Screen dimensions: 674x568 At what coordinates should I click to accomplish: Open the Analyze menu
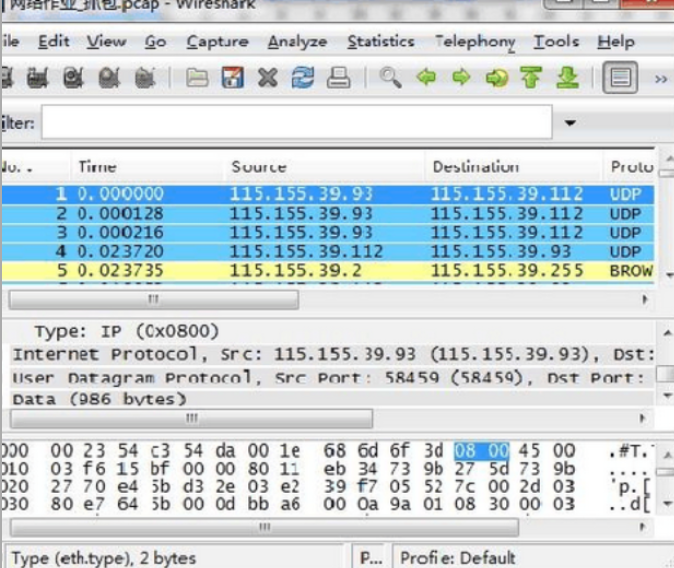[297, 42]
